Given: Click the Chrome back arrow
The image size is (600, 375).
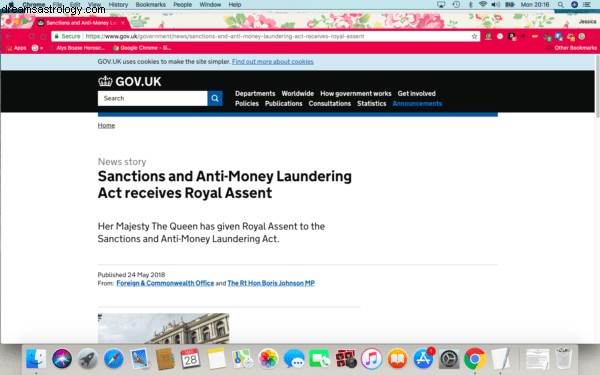Looking at the screenshot, I should [x=8, y=36].
